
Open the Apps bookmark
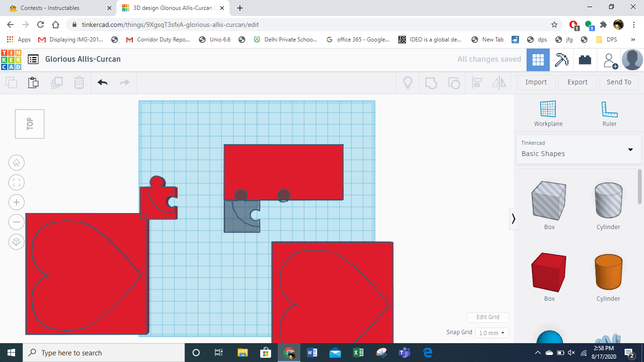click(x=19, y=40)
